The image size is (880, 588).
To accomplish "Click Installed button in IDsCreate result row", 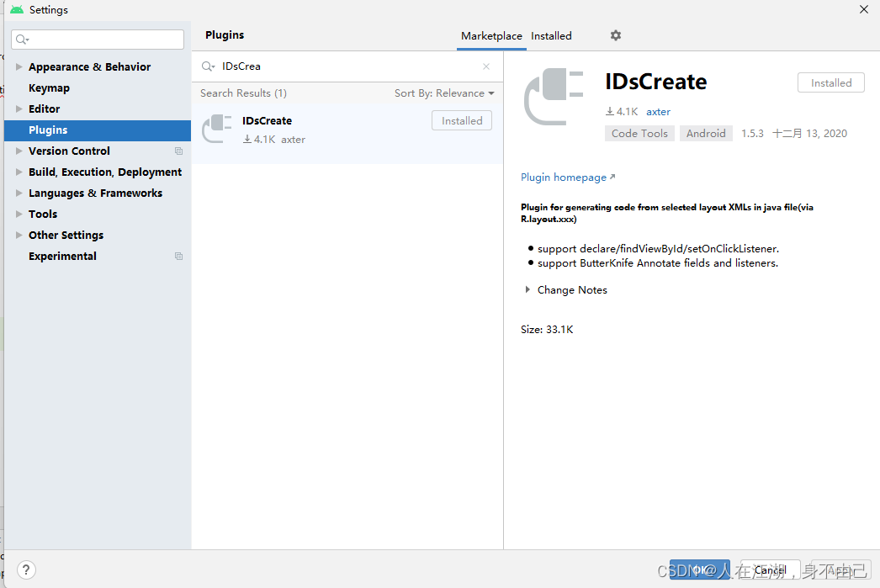I will point(462,120).
